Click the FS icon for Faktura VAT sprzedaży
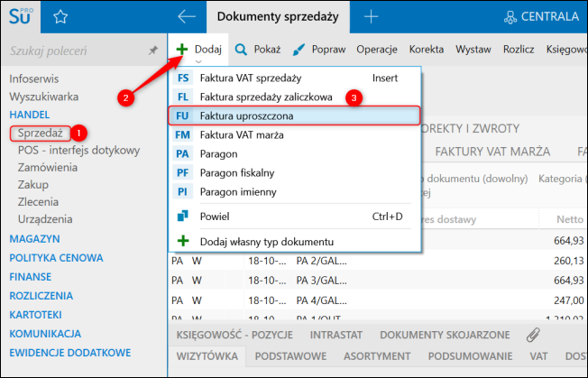The height and width of the screenshot is (378, 588). (183, 78)
